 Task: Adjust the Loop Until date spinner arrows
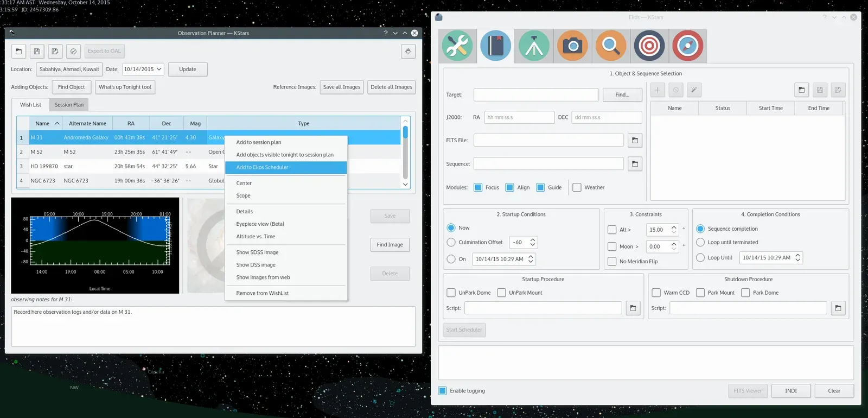pyautogui.click(x=798, y=258)
